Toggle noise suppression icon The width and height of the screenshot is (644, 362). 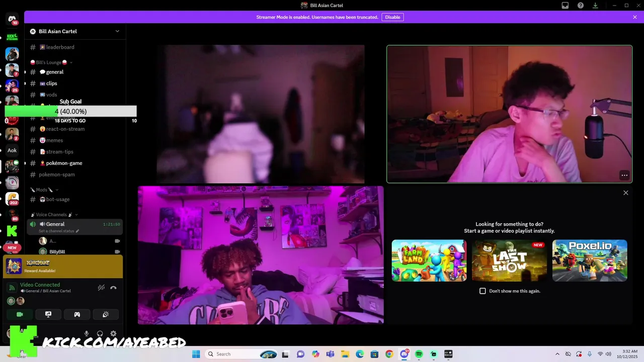(x=101, y=288)
